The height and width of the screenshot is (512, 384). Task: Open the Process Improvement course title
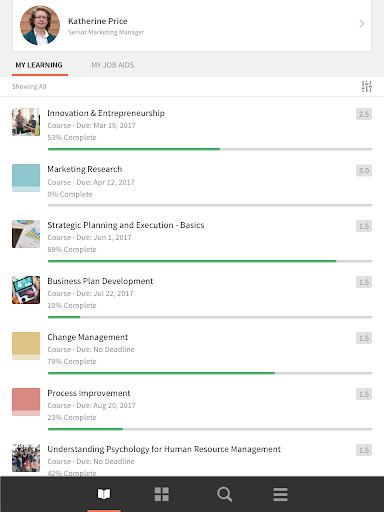[x=89, y=393]
